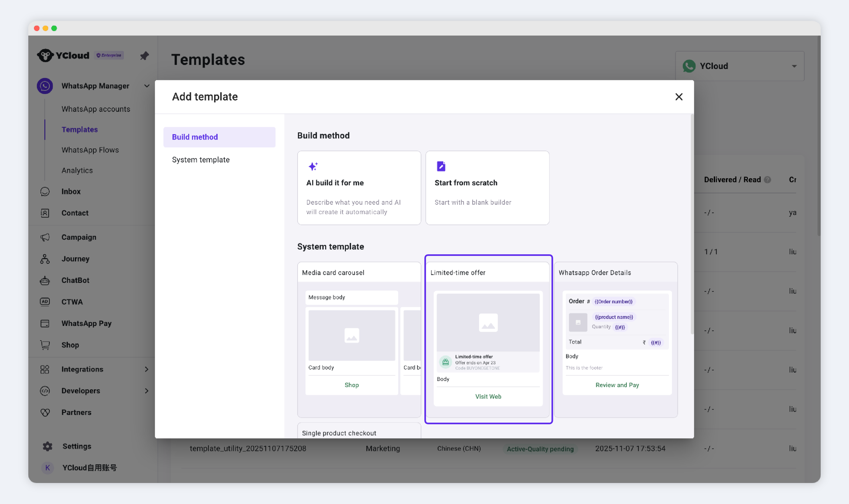The image size is (849, 504).
Task: Click the Campaign megaphone icon
Action: [x=45, y=237]
